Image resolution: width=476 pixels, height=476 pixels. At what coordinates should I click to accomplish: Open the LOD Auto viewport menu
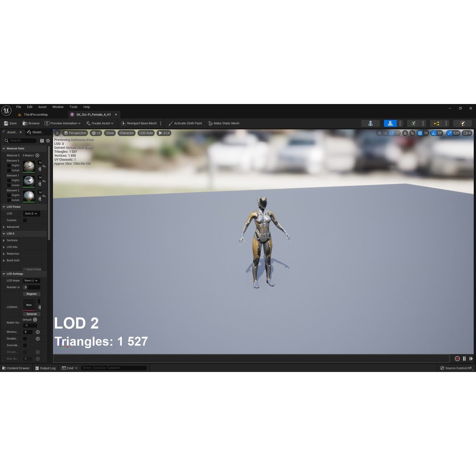[146, 133]
